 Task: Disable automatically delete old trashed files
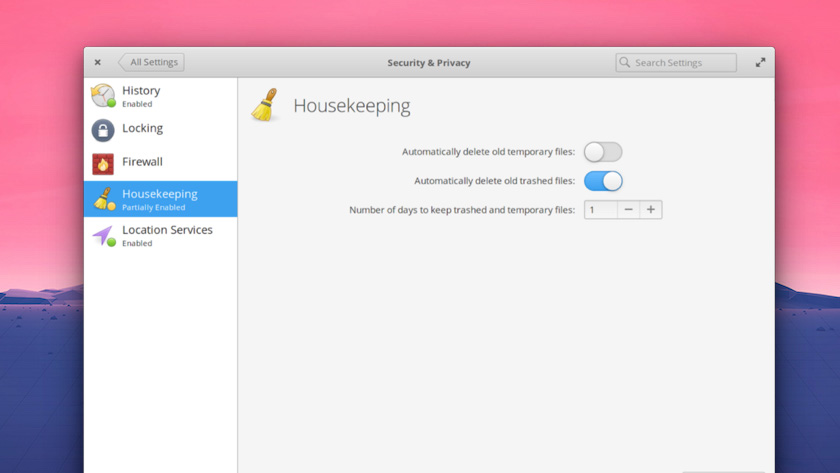pyautogui.click(x=603, y=181)
